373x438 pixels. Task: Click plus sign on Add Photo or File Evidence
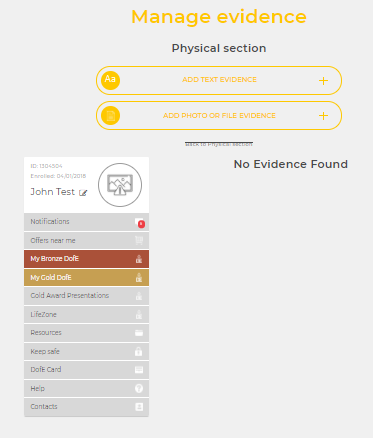[323, 116]
